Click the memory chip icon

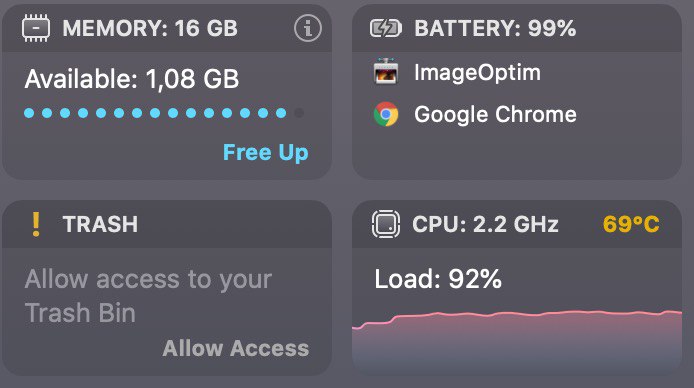36,28
